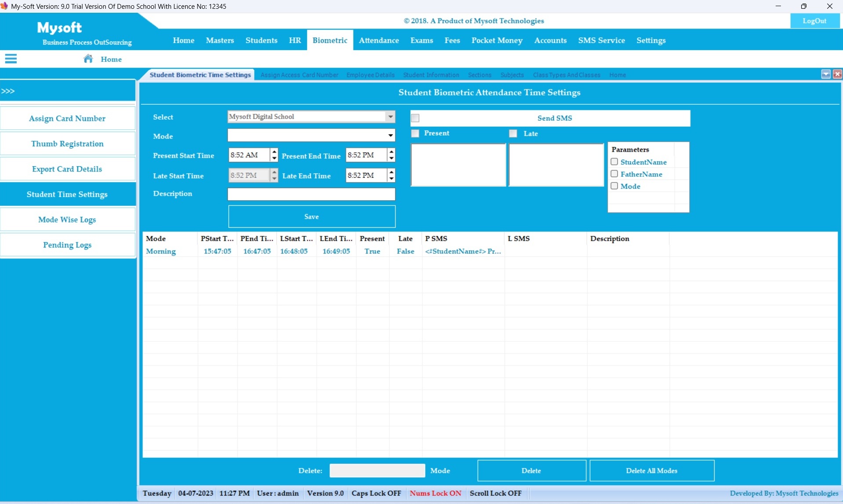The height and width of the screenshot is (504, 843).
Task: Enable the Send SMS checkbox
Action: click(x=415, y=118)
